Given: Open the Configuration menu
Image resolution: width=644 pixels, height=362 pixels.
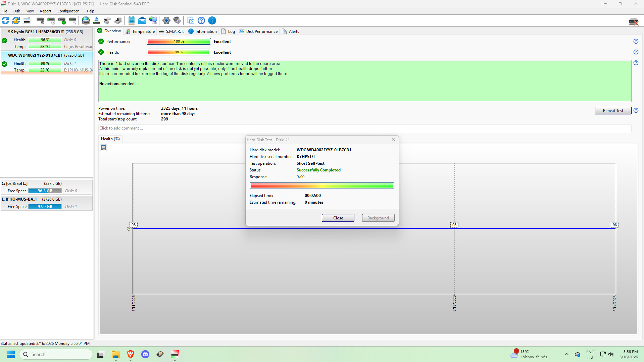Looking at the screenshot, I should 68,11.
